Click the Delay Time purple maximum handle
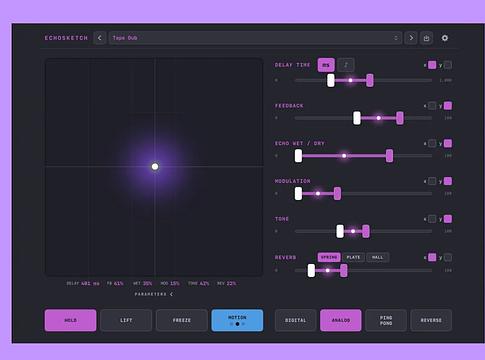This screenshot has height=360, width=485. pos(370,80)
